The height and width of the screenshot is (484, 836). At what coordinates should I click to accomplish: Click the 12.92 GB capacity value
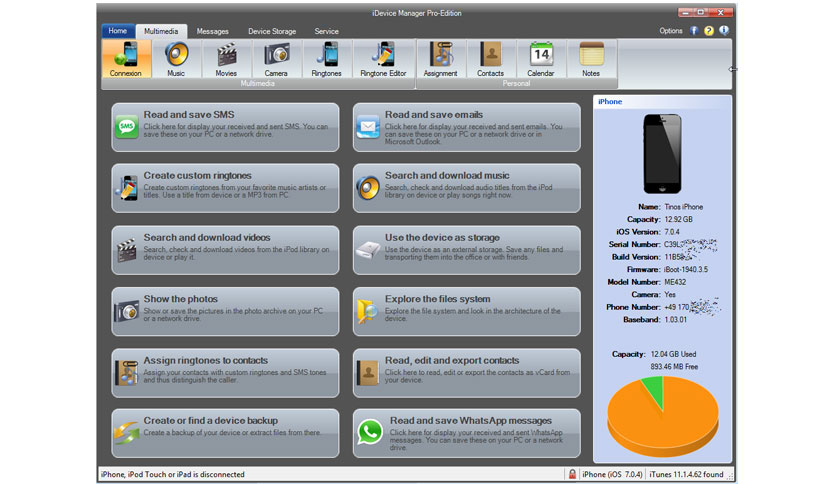click(678, 219)
